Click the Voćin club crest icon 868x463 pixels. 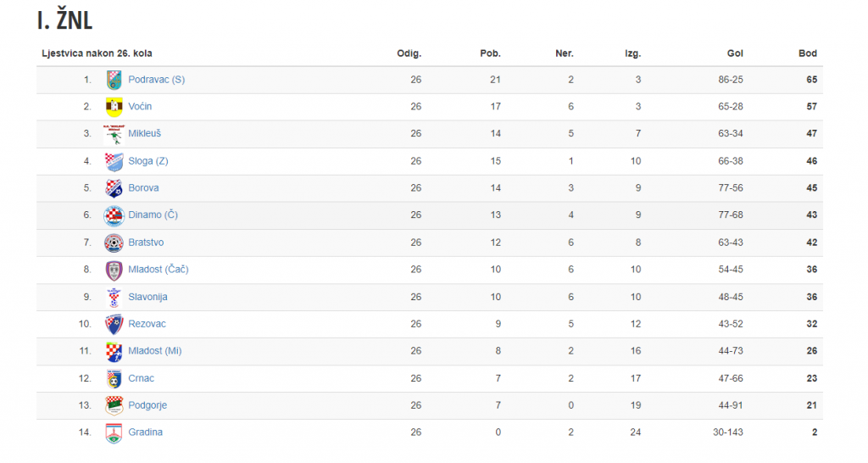click(x=114, y=107)
